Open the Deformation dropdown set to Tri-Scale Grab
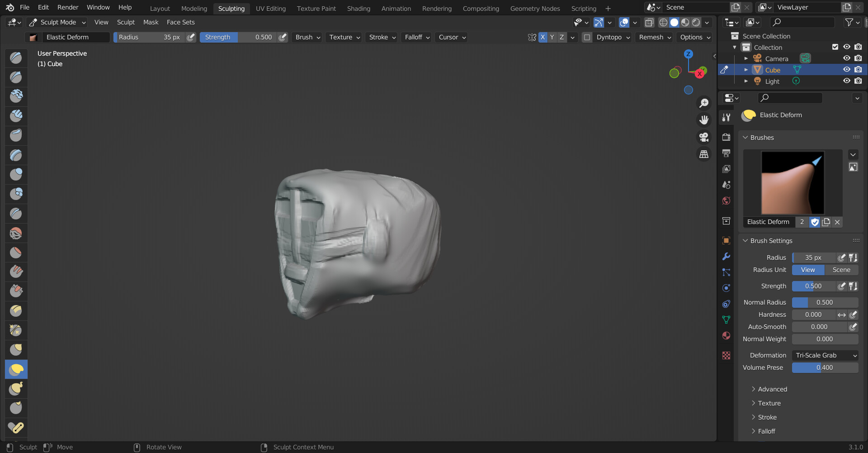 pyautogui.click(x=825, y=355)
